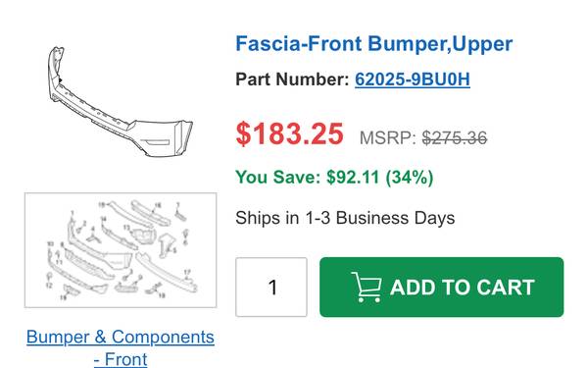Open part number 62025-9BU0H link

[413, 79]
